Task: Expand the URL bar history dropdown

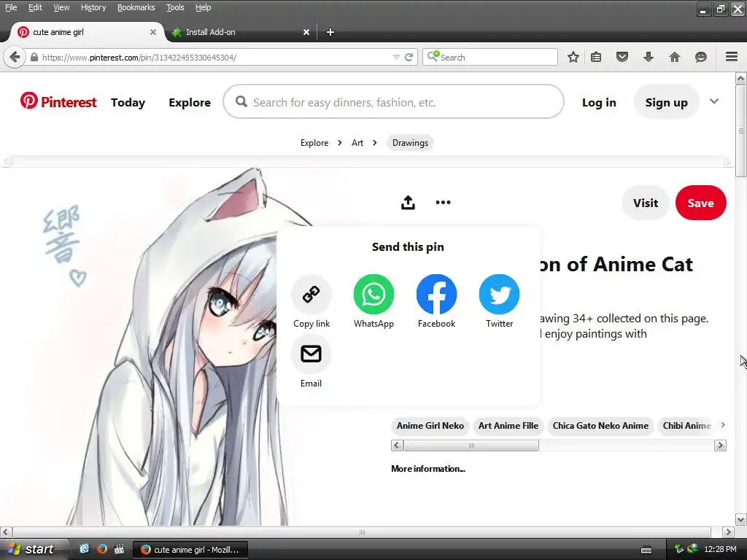Action: pos(396,57)
